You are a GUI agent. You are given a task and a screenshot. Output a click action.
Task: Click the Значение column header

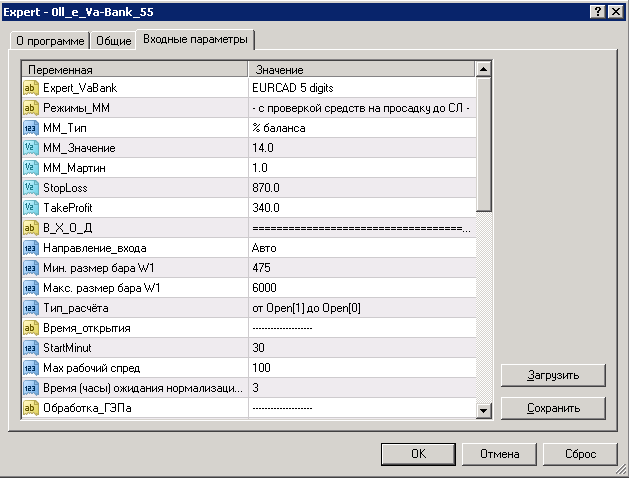coord(361,69)
